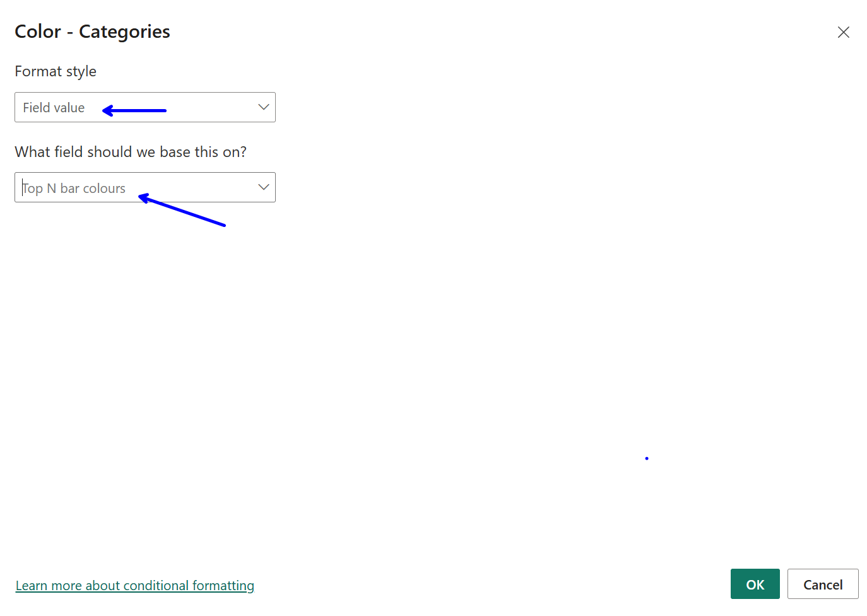The height and width of the screenshot is (616, 867).
Task: Click the "What field should we base this on?" label
Action: (131, 152)
